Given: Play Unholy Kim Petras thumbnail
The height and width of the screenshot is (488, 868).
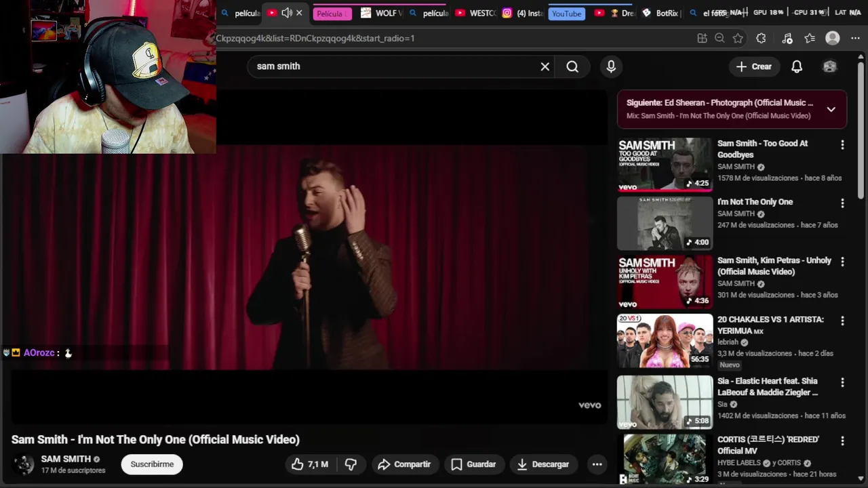Looking at the screenshot, I should [x=665, y=282].
